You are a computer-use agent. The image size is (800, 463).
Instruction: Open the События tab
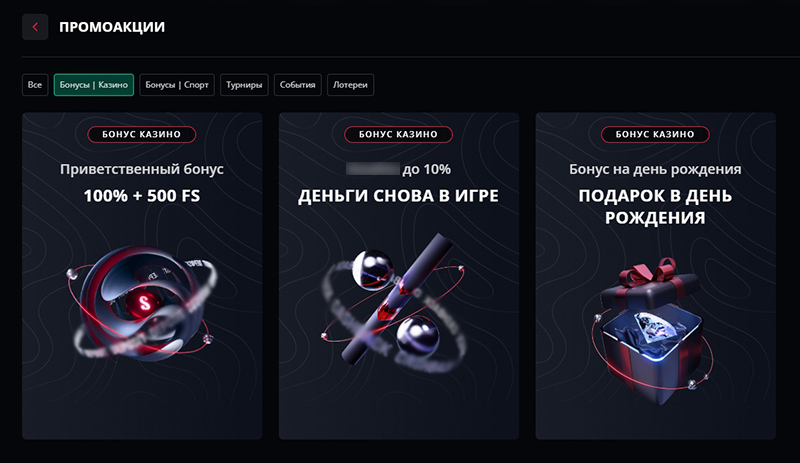coord(297,85)
